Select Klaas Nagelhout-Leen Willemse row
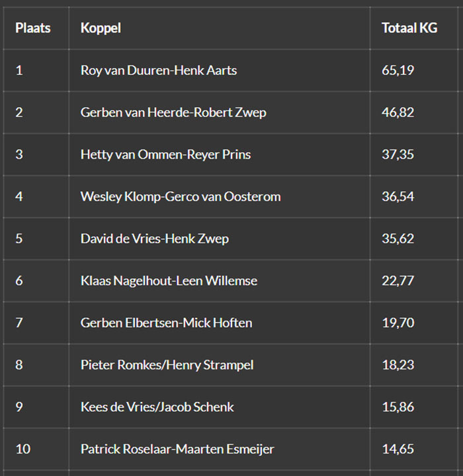Viewport: 463px width, 476px height. pyautogui.click(x=169, y=281)
